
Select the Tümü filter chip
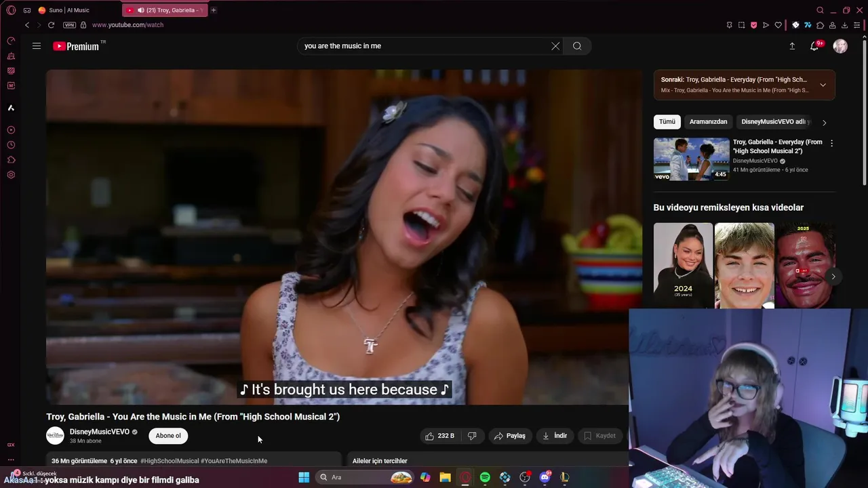coord(667,122)
